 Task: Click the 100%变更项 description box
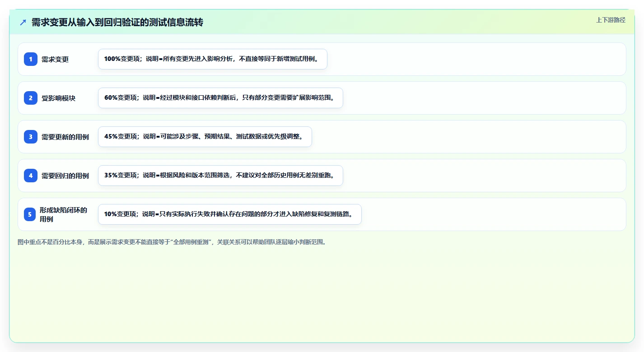[213, 59]
